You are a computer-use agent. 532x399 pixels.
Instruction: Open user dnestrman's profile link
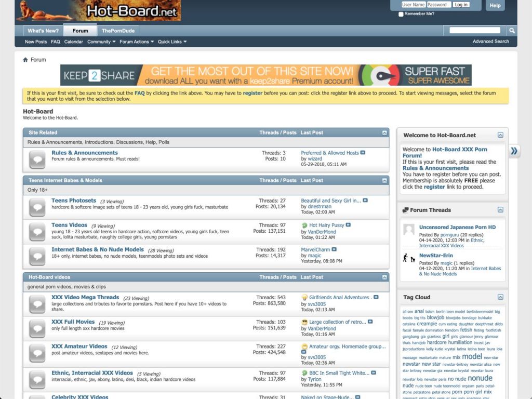tap(320, 206)
